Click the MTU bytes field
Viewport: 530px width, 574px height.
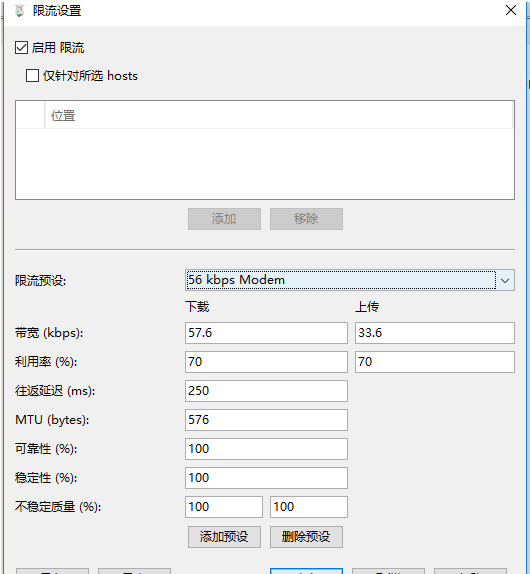tap(266, 420)
